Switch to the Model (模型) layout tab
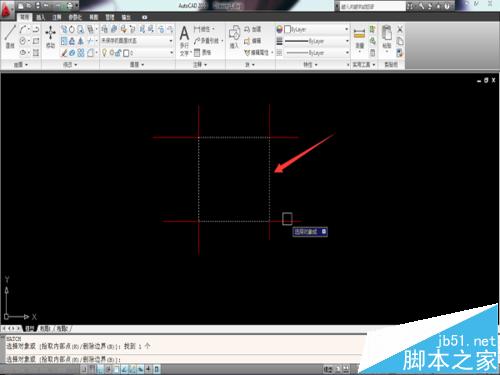Screen dimensions: 500x375 pyautogui.click(x=29, y=329)
